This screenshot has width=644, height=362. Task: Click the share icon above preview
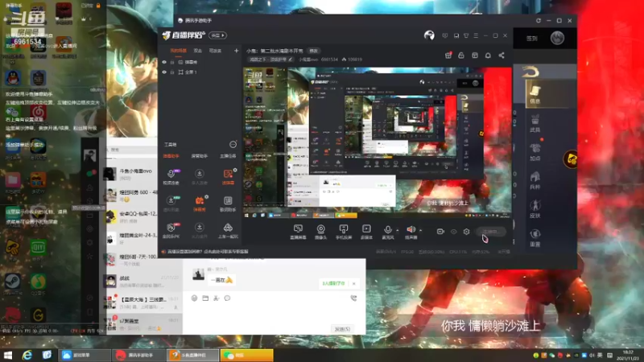tap(502, 56)
